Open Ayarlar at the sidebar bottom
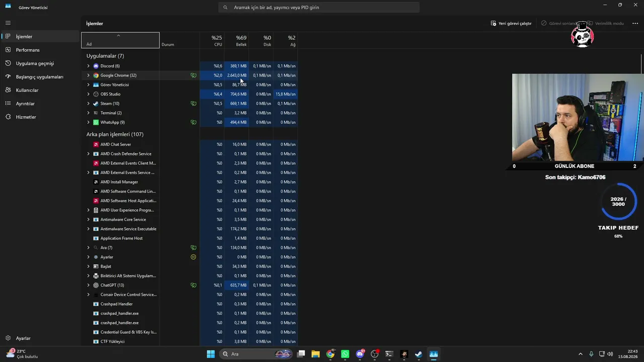Image resolution: width=644 pixels, height=362 pixels. point(40,338)
